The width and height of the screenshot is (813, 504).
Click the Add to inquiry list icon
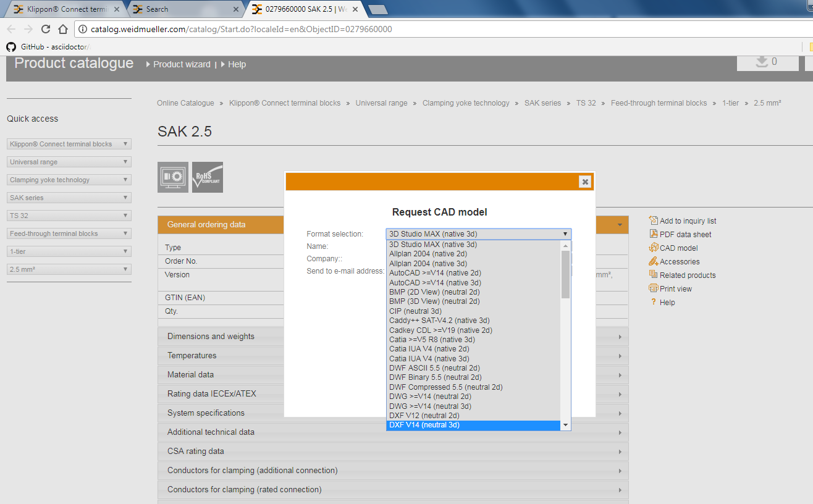pyautogui.click(x=654, y=220)
